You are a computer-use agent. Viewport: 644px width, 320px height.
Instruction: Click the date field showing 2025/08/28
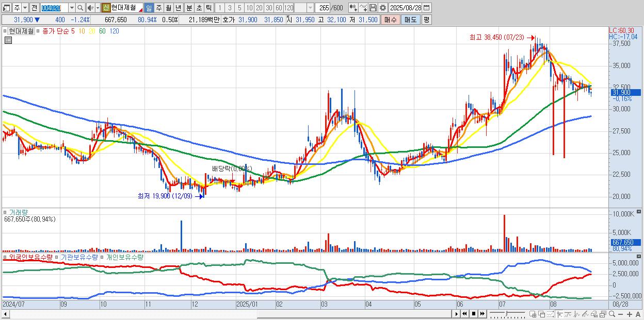point(406,8)
